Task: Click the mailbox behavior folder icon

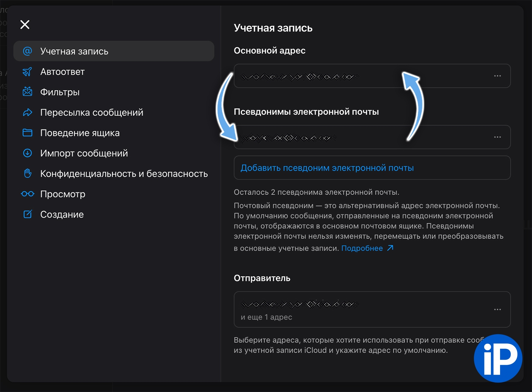Action: pyautogui.click(x=27, y=133)
